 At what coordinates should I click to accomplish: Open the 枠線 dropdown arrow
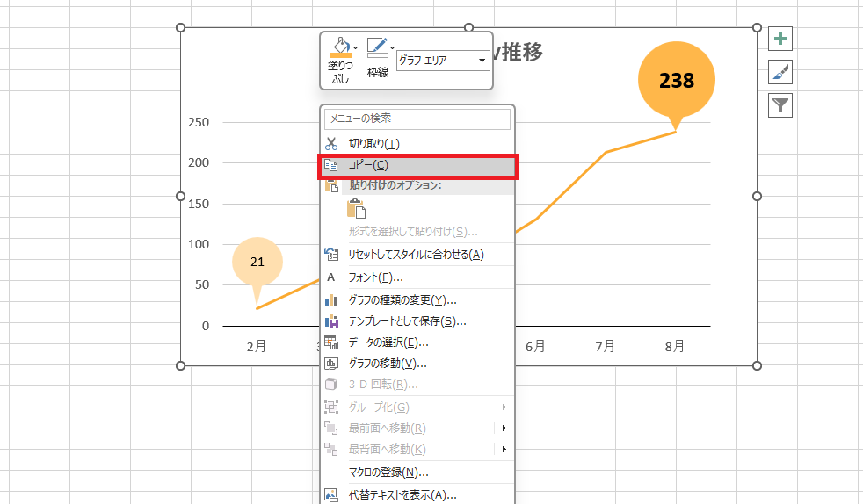[392, 47]
